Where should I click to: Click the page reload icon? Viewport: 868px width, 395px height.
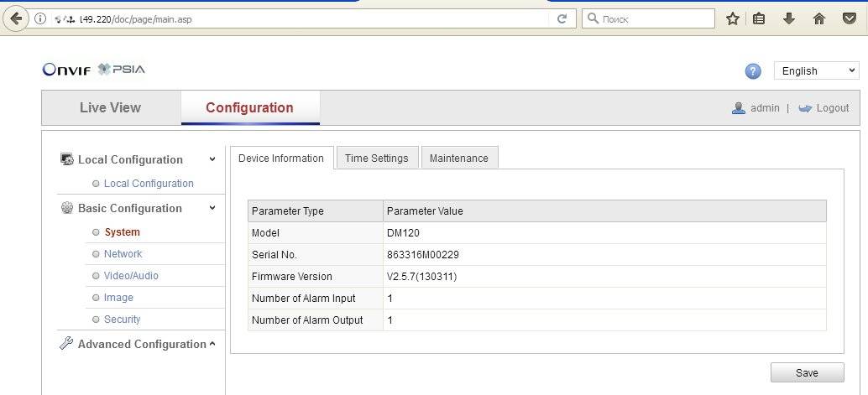point(562,18)
